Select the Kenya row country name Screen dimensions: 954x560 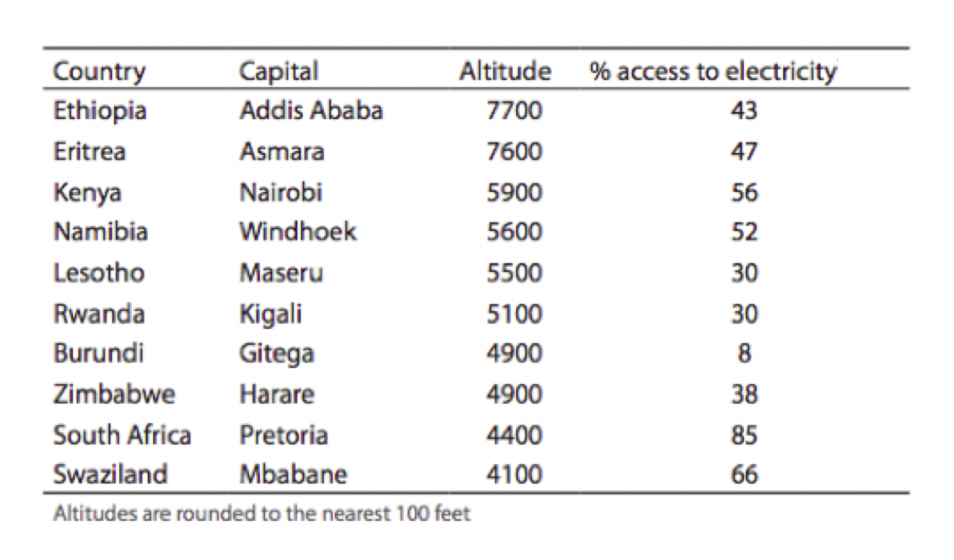tap(87, 193)
